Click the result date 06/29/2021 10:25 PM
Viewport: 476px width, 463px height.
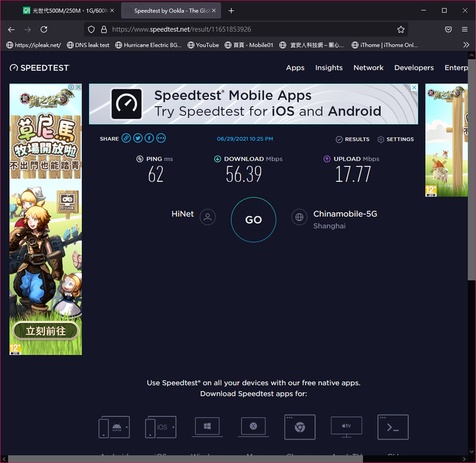(x=245, y=139)
